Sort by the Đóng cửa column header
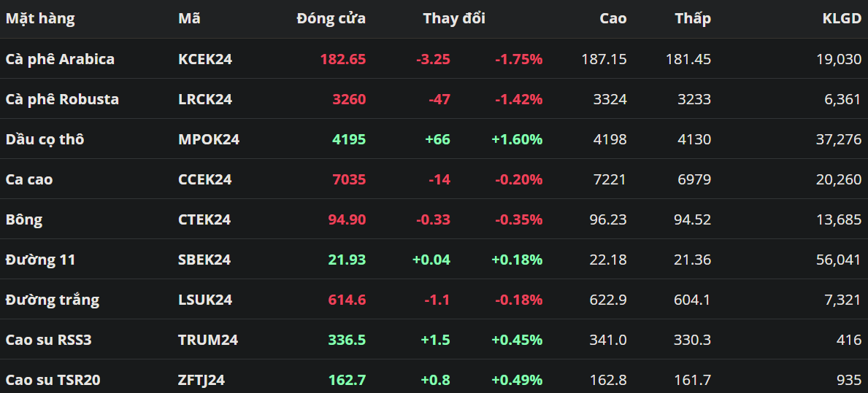Image resolution: width=868 pixels, height=393 pixels. 331,19
